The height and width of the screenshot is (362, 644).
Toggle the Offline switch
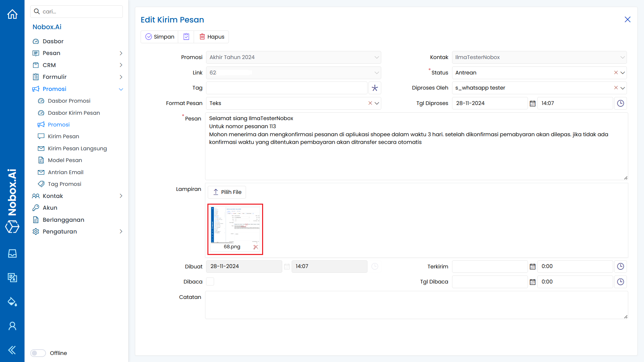pos(38,353)
